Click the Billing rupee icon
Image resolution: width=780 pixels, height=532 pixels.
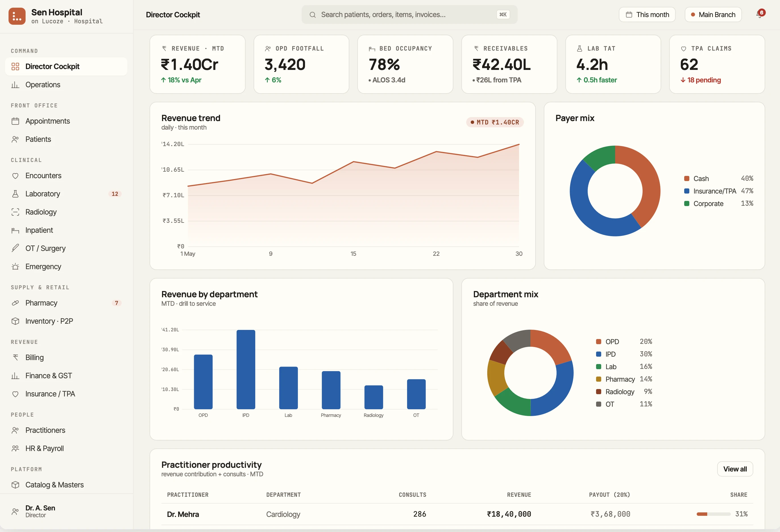click(15, 358)
